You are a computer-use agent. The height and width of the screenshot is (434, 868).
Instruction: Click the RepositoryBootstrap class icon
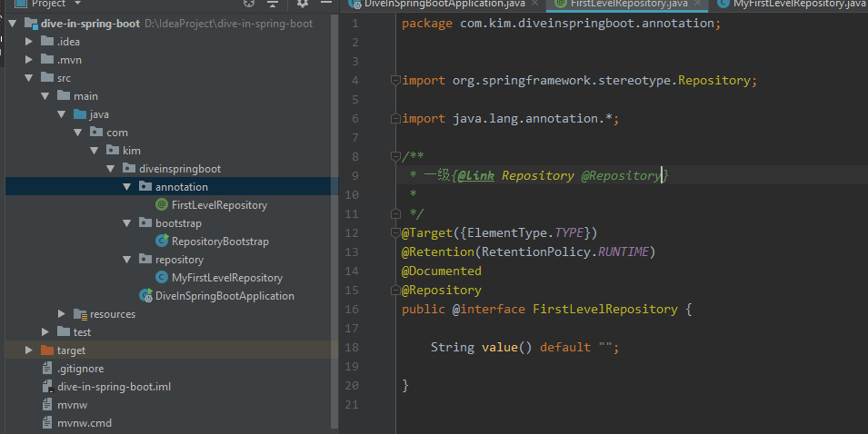point(162,242)
